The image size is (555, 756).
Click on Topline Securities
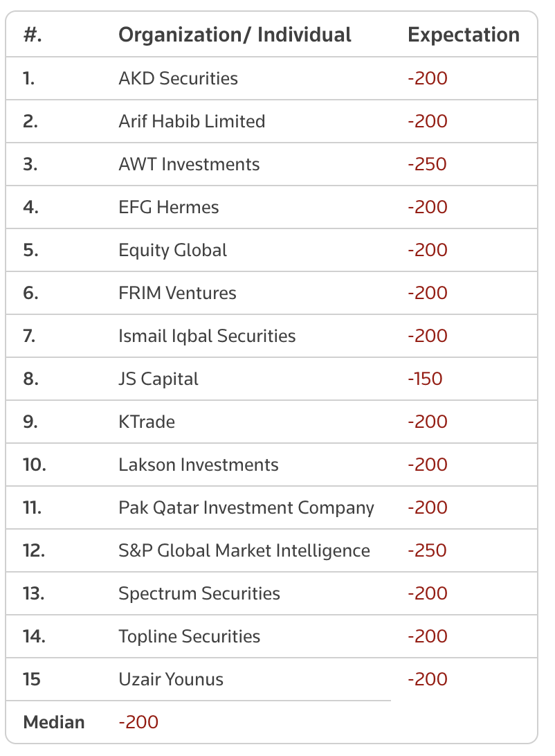click(190, 636)
